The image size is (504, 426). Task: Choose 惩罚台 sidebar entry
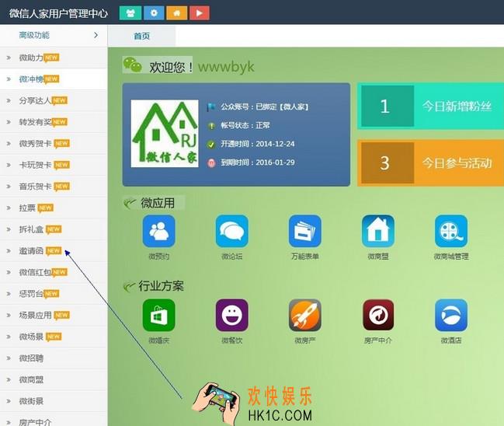[54, 294]
